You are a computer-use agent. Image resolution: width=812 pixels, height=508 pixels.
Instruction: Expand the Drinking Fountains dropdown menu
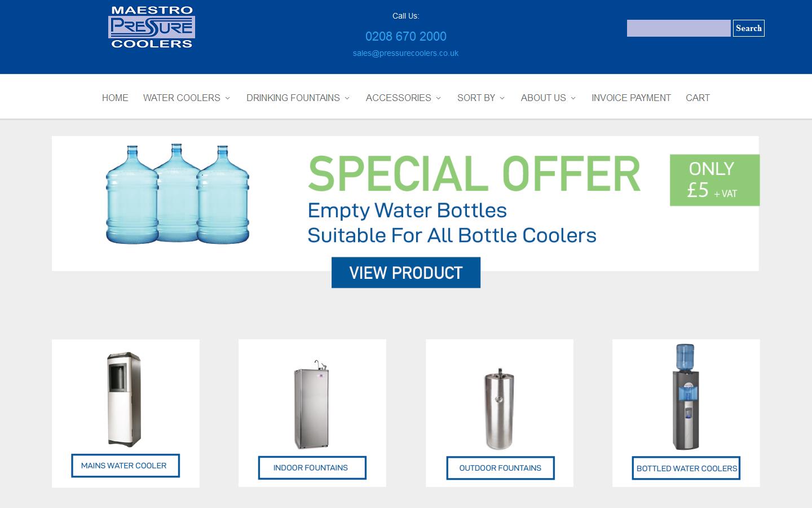click(x=298, y=98)
